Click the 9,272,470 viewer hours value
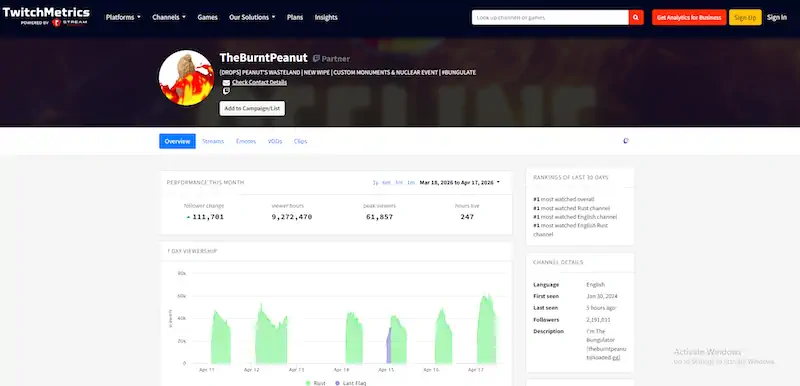 tap(292, 217)
